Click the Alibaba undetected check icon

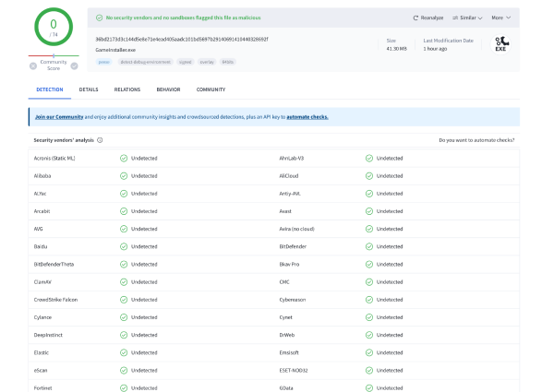(124, 176)
